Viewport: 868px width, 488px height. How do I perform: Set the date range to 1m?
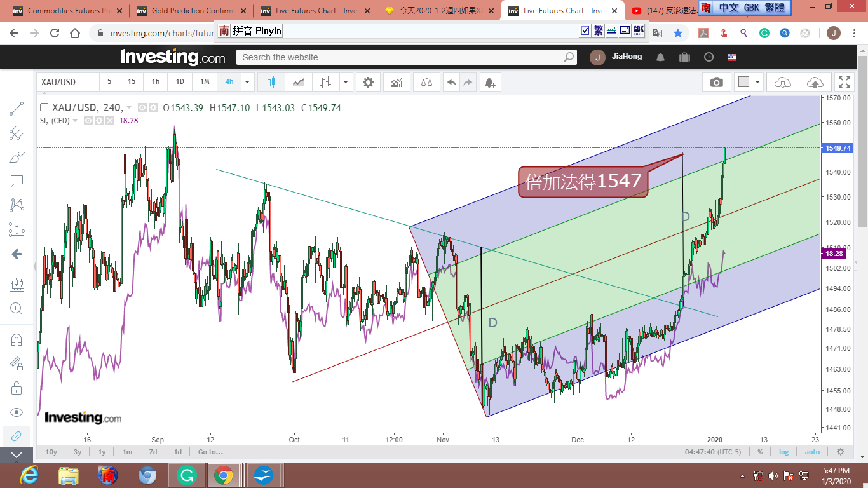point(127,452)
